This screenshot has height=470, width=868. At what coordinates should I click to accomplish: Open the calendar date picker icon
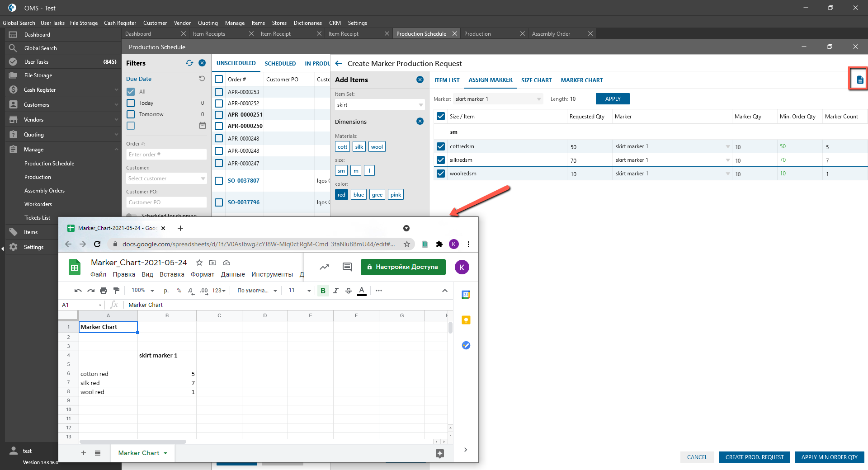[202, 126]
